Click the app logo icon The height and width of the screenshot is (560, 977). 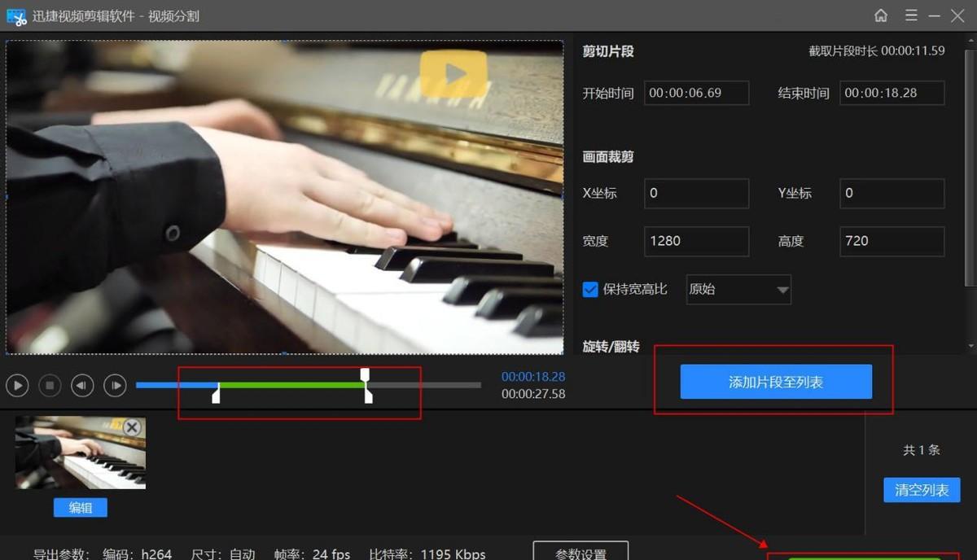(16, 15)
